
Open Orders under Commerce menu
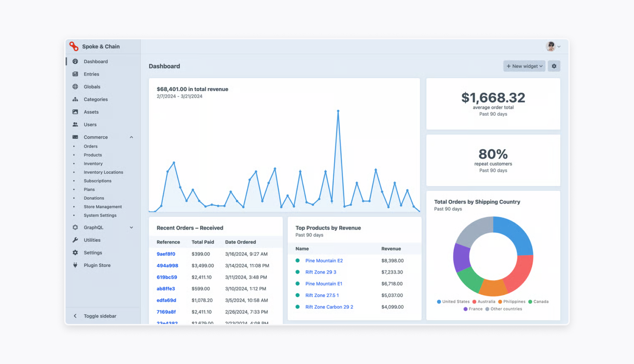coord(91,146)
